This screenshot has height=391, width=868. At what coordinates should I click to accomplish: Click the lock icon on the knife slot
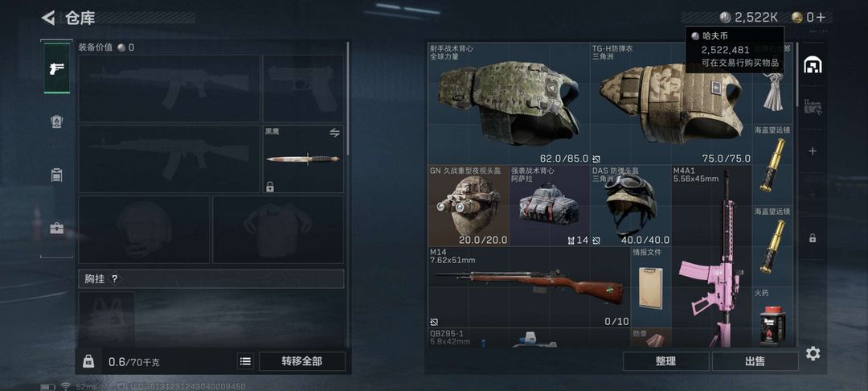(x=270, y=187)
